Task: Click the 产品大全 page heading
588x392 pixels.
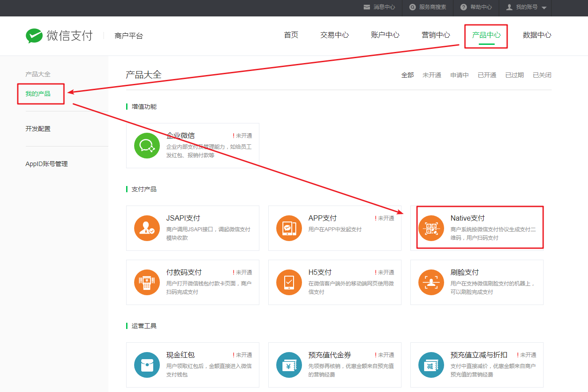Action: tap(144, 75)
